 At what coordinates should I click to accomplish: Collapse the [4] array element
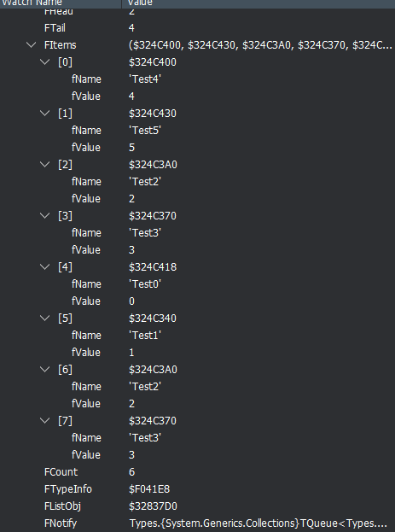point(44,267)
